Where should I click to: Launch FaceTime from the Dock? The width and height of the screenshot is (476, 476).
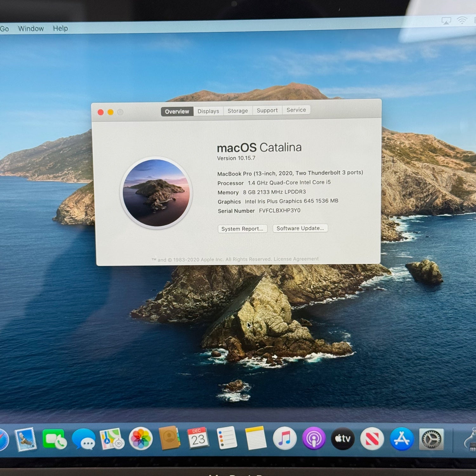click(x=55, y=439)
